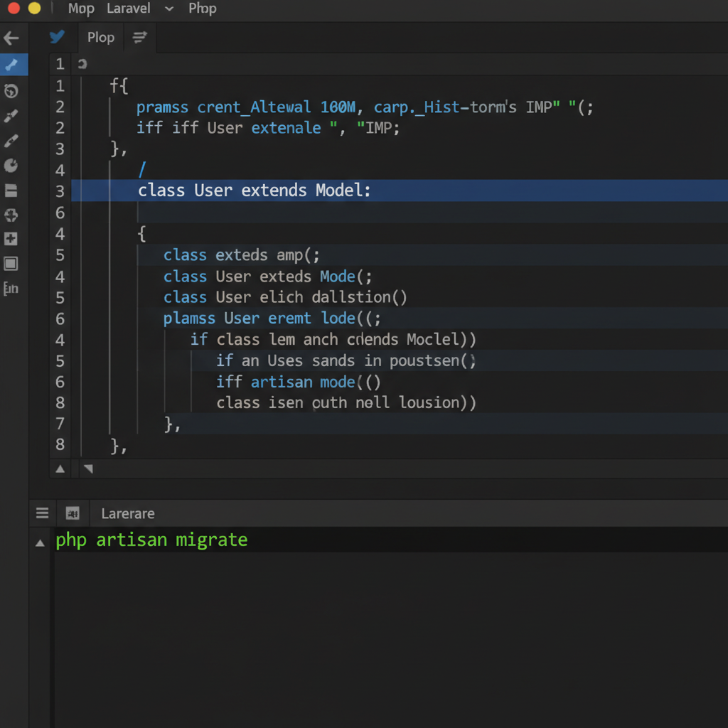Viewport: 728px width, 728px height.
Task: Collapse the code block near the top gutter
Action: (81, 63)
